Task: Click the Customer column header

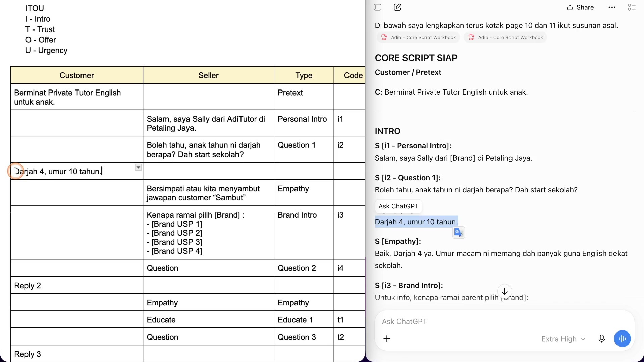Action: click(77, 75)
